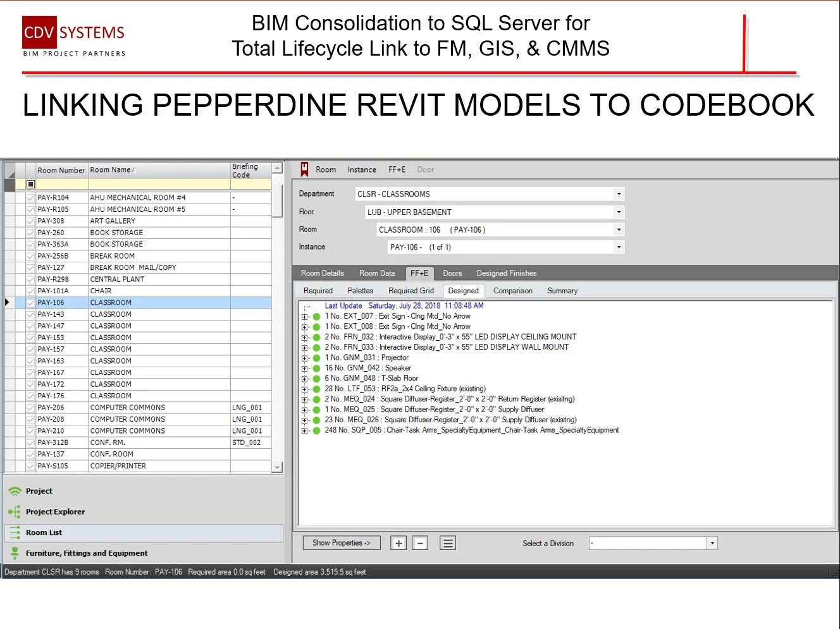Open the Project wifi-style icon

15,491
